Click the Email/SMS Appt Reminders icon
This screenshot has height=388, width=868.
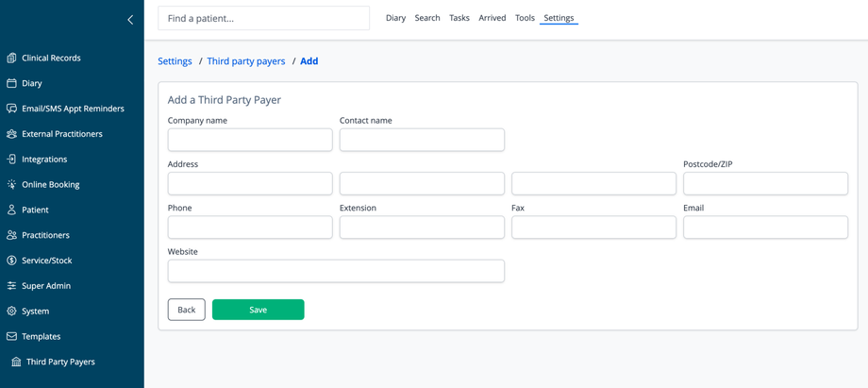point(11,109)
